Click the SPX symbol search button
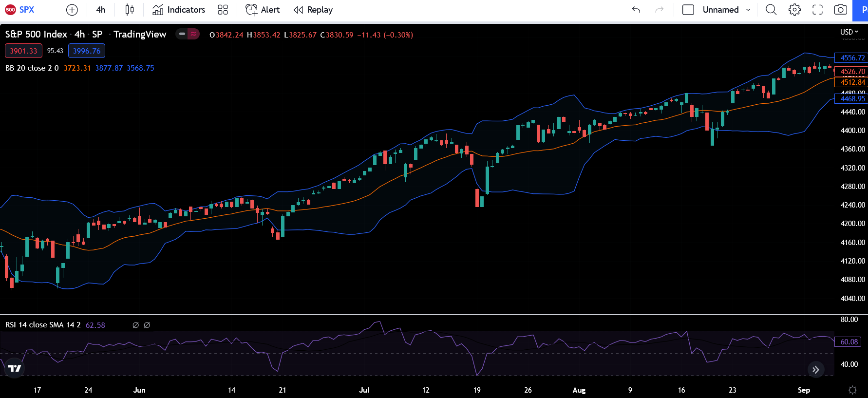Viewport: 868px width, 398px height. 20,10
